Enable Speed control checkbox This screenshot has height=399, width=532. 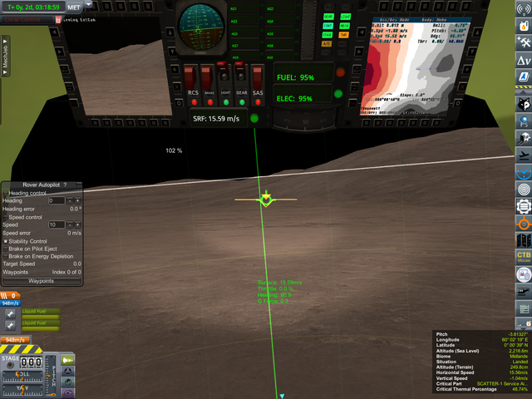[6, 217]
